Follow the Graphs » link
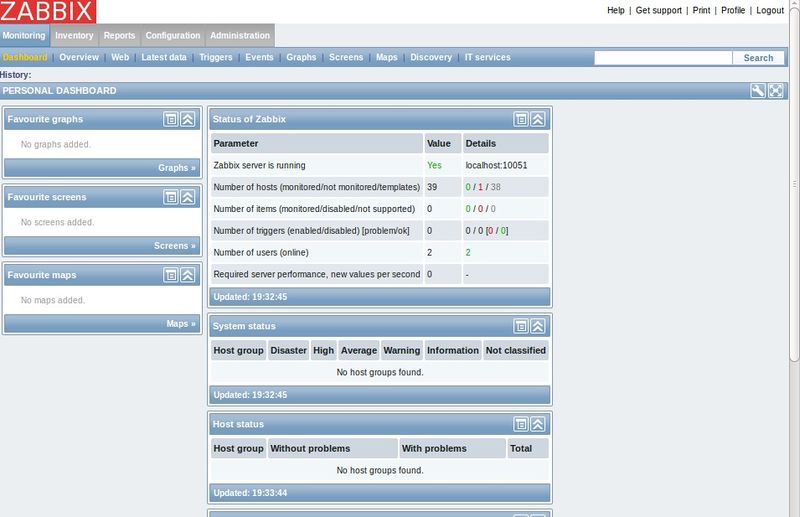This screenshot has height=517, width=800. click(x=177, y=168)
